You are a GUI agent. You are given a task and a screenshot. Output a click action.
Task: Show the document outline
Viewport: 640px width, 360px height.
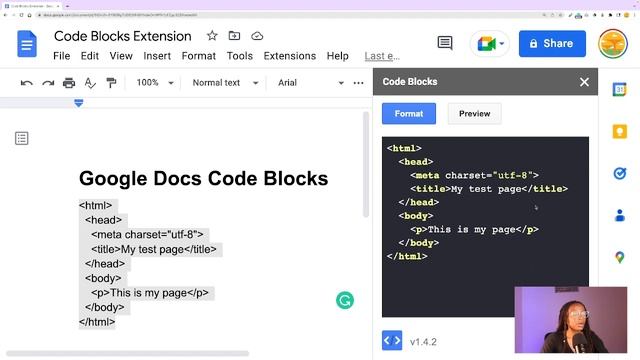click(x=22, y=138)
